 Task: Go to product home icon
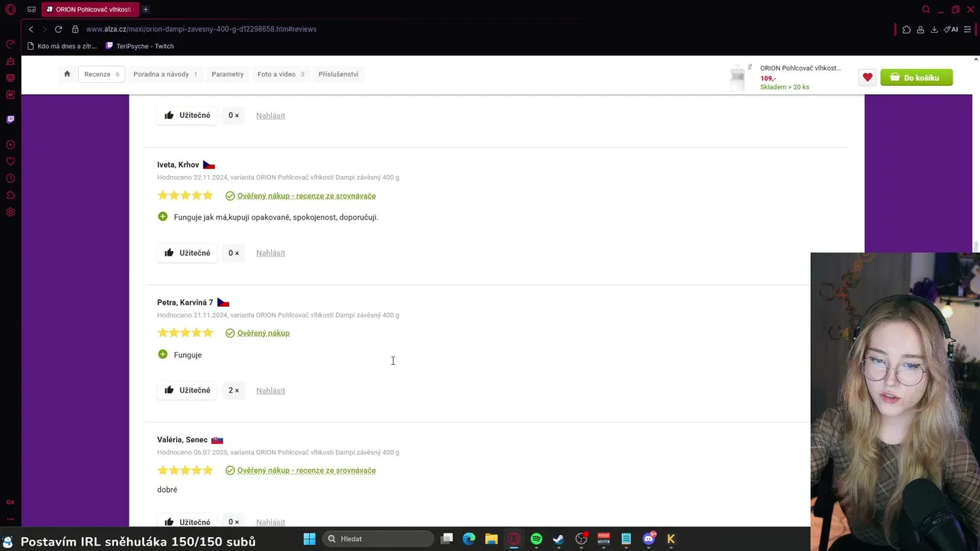(x=67, y=74)
